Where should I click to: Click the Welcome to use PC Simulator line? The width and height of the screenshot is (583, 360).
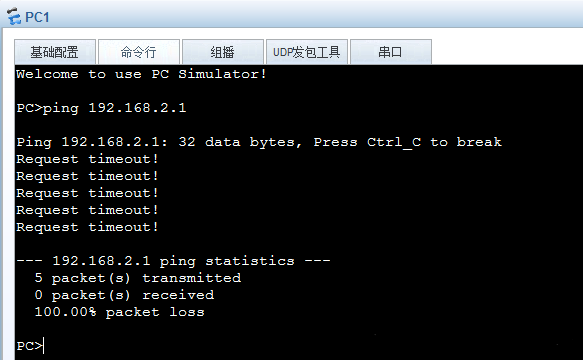[x=141, y=74]
